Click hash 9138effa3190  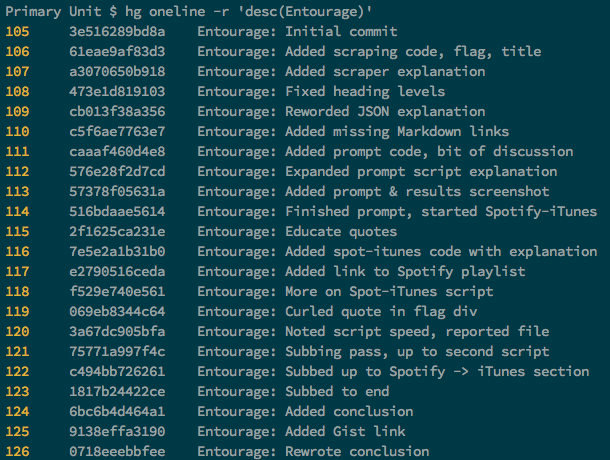click(x=117, y=432)
